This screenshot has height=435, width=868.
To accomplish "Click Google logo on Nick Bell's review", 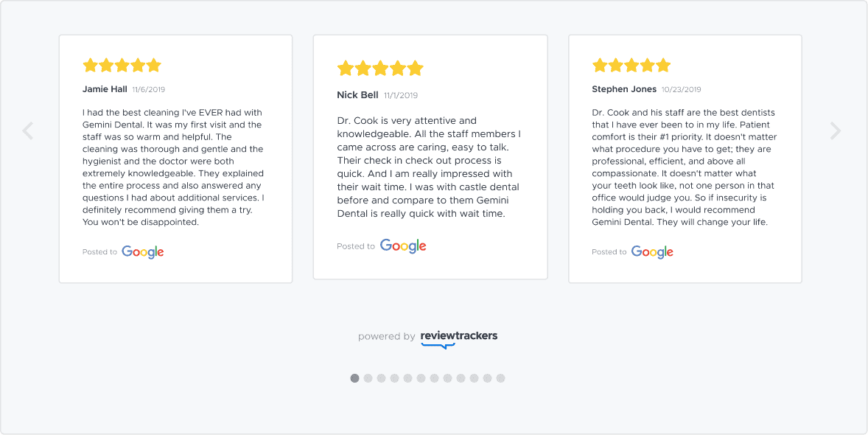I will tap(403, 246).
